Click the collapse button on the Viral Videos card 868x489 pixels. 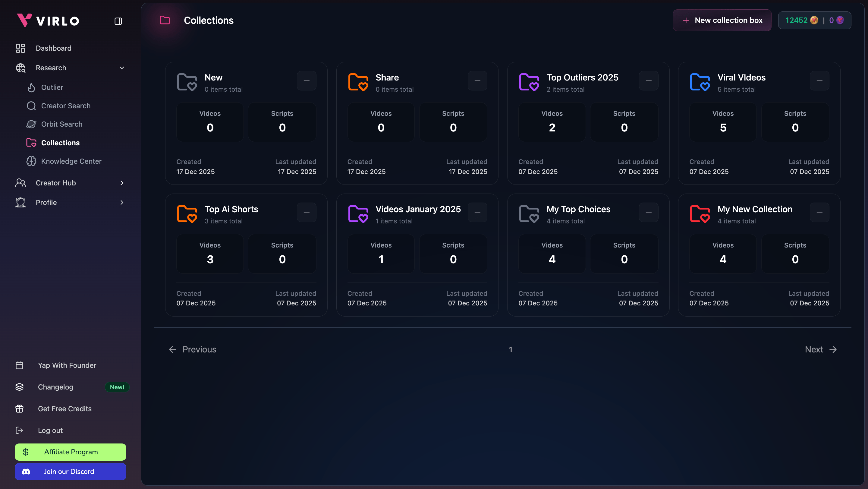(x=820, y=80)
